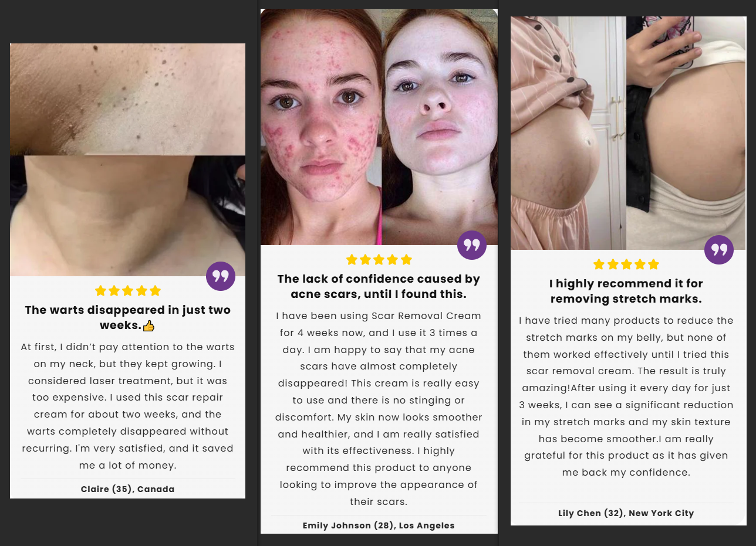The image size is (756, 546).
Task: Click the 'lack of confidence caused by acne scars' heading
Action: pos(379,286)
